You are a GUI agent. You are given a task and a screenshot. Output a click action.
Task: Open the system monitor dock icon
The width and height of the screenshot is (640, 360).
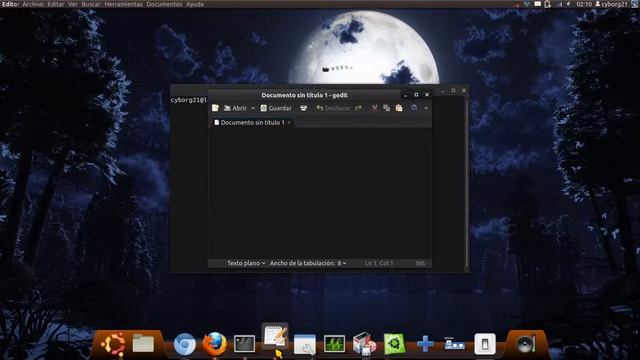[334, 344]
